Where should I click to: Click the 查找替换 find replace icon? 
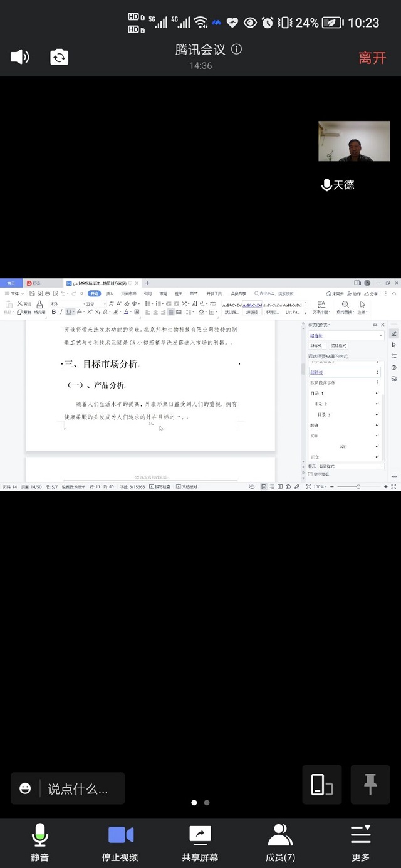(345, 308)
